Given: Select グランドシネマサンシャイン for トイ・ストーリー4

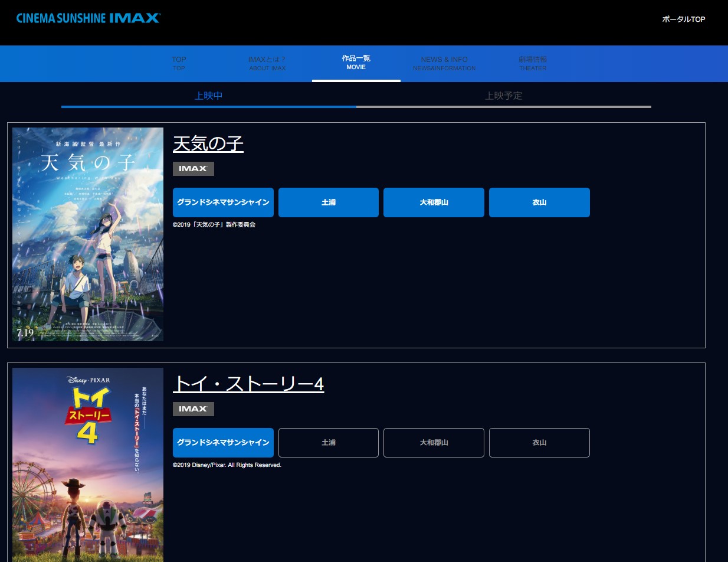Looking at the screenshot, I should point(223,443).
